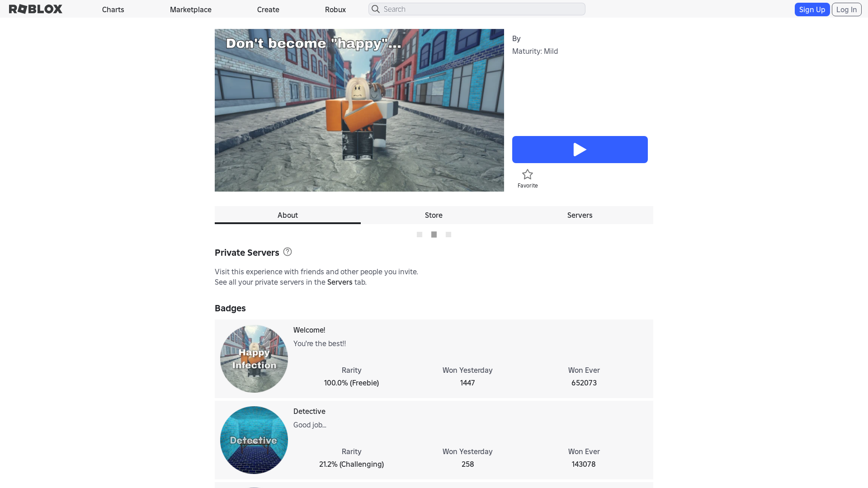Go to the Create page
Screen dimensions: 868x488
tap(268, 9)
